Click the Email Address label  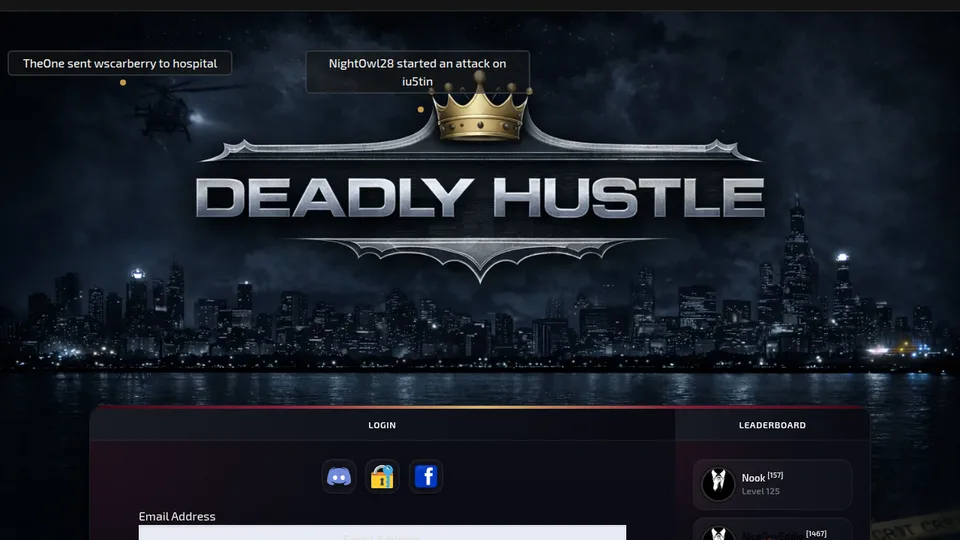pos(177,516)
